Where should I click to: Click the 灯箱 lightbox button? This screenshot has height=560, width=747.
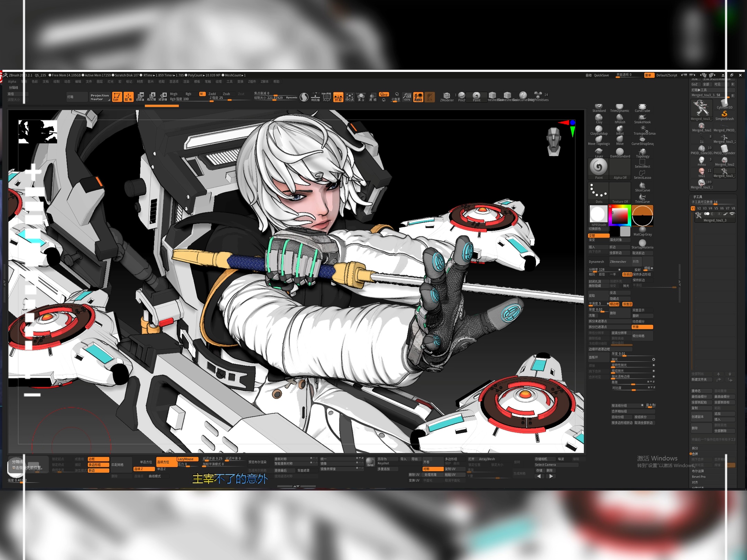pyautogui.click(x=77, y=97)
